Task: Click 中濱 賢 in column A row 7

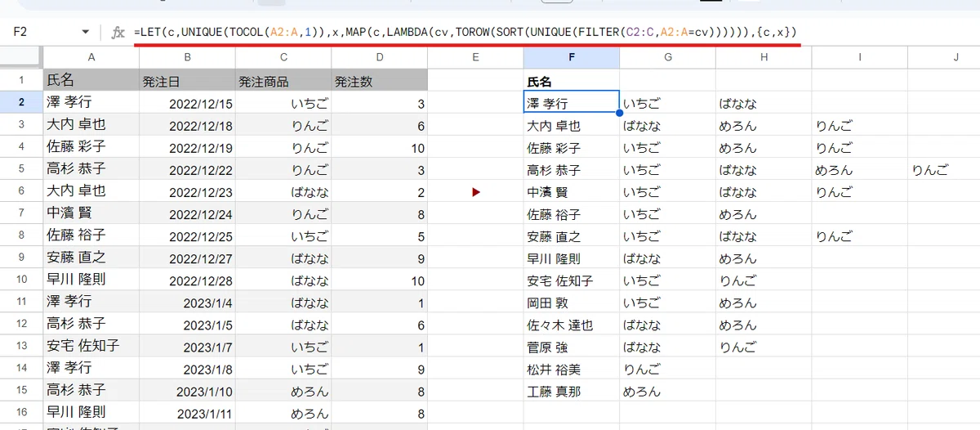Action: pyautogui.click(x=91, y=213)
